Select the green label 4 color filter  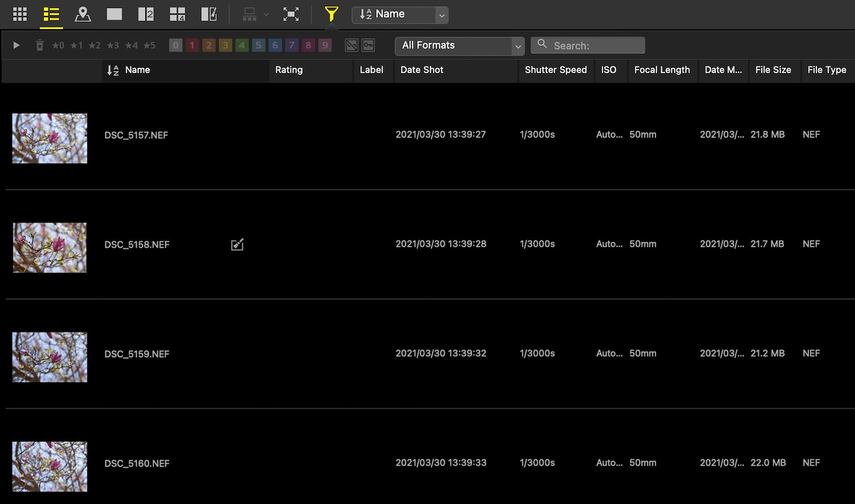point(242,45)
